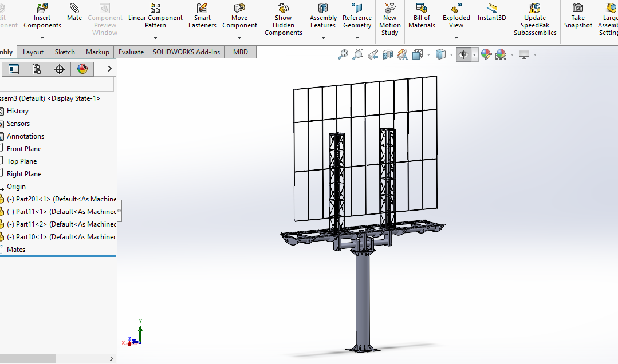Select the Front Plane
The height and width of the screenshot is (364, 618).
(x=23, y=149)
